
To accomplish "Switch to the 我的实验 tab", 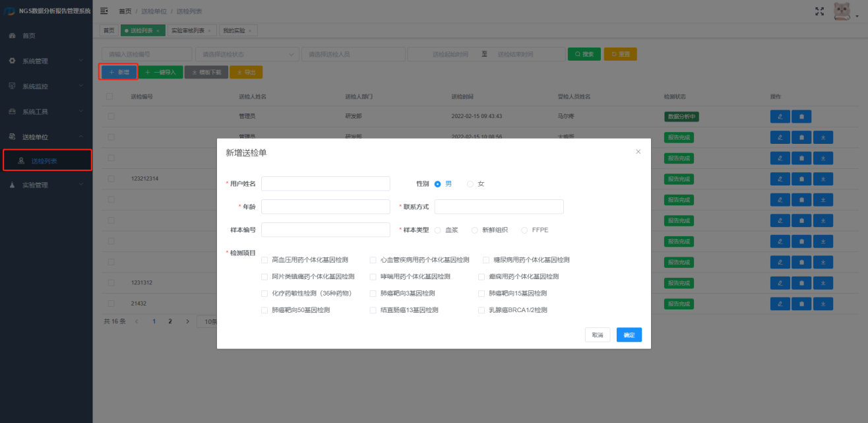I will click(237, 30).
